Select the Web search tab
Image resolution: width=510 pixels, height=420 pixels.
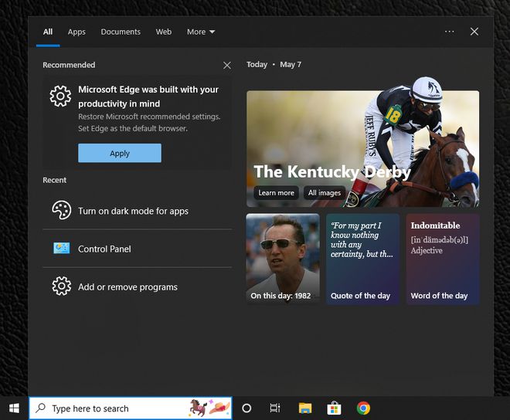(x=164, y=32)
